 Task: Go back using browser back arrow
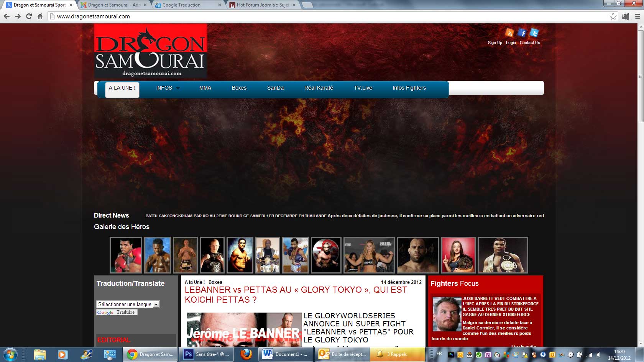(x=7, y=16)
